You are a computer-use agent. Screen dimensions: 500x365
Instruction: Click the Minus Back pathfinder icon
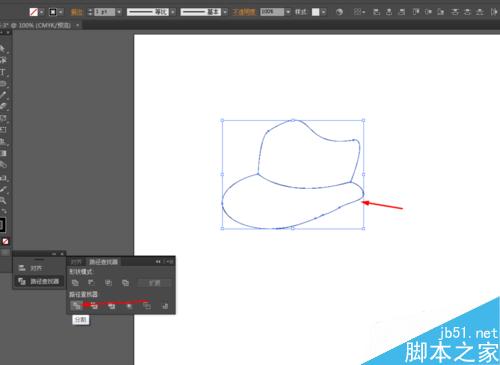point(165,306)
